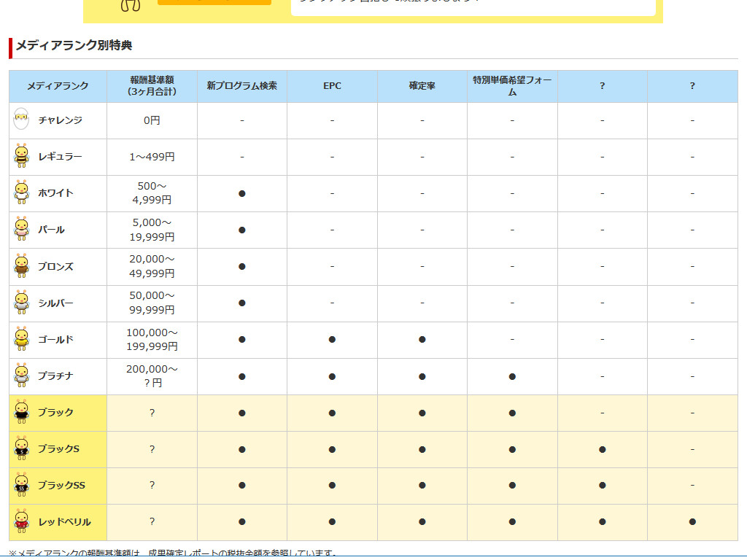Click the Platinum rank bee icon
The width and height of the screenshot is (747, 560).
coord(21,376)
